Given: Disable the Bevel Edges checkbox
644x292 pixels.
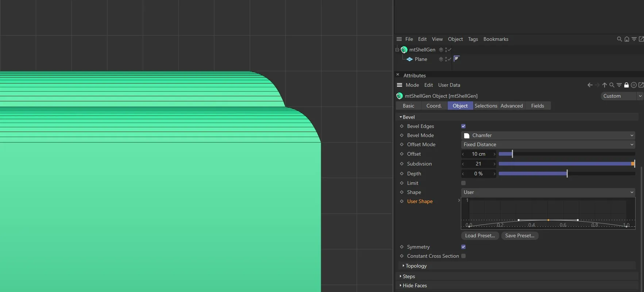Looking at the screenshot, I should point(463,126).
